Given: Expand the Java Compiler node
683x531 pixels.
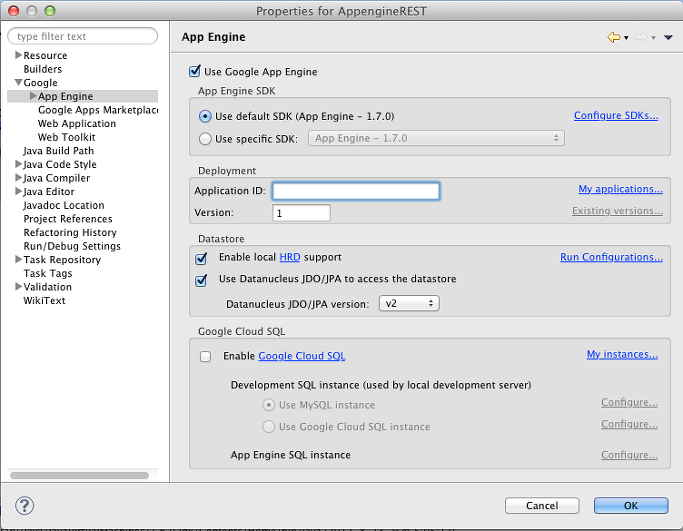Looking at the screenshot, I should (18, 177).
